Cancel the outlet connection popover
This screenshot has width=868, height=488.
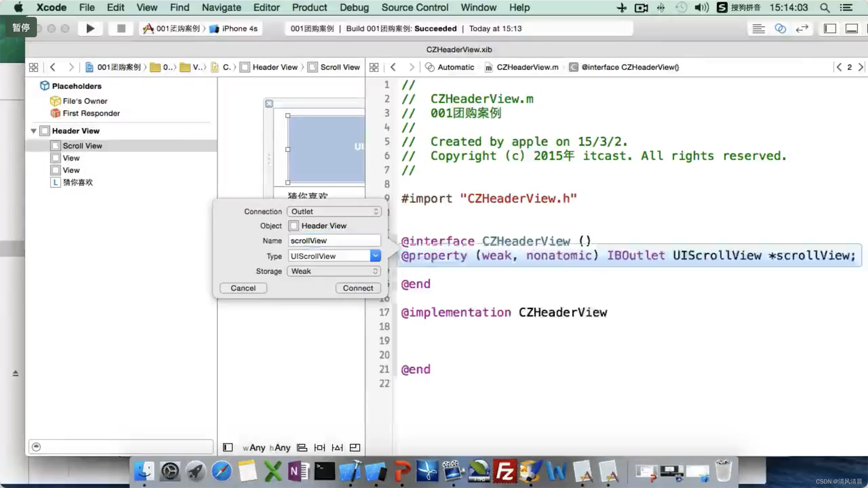click(243, 288)
